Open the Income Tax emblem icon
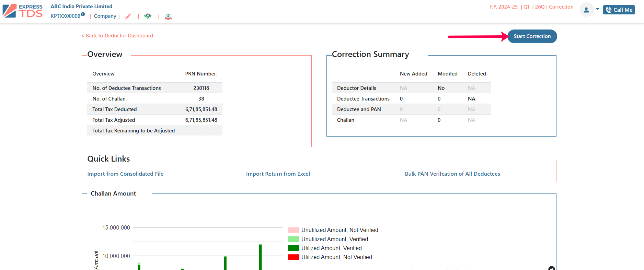This screenshot has height=270, width=644. (168, 16)
